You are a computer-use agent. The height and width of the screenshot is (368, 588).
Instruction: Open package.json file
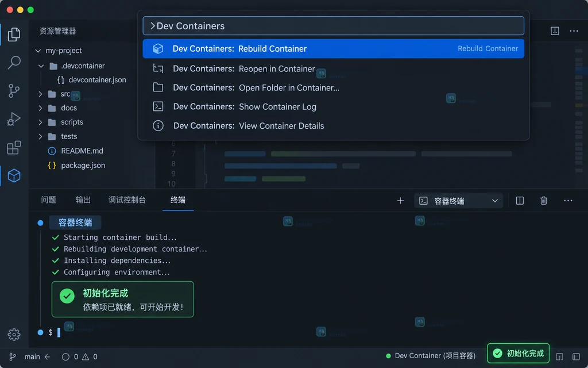click(83, 165)
